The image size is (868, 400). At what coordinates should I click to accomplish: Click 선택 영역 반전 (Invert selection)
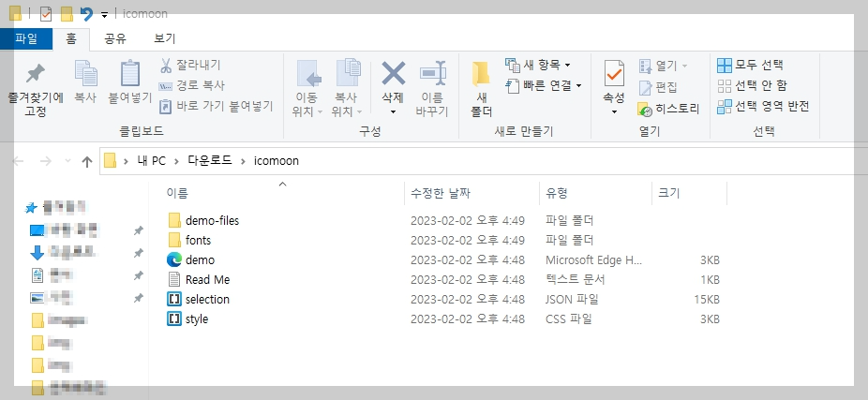pos(763,106)
